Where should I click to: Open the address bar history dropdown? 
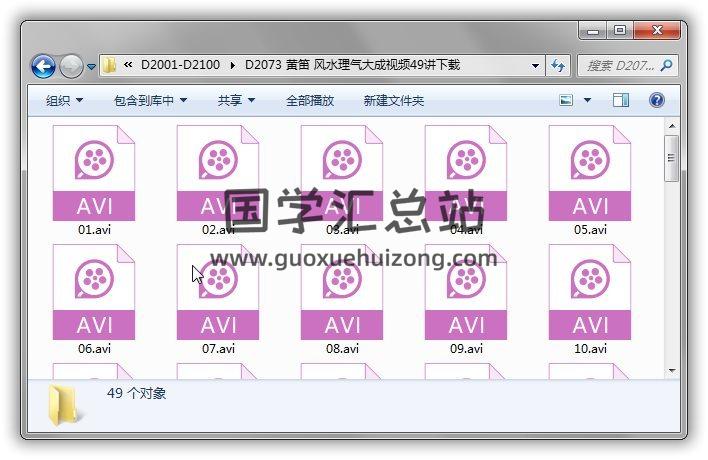535,65
